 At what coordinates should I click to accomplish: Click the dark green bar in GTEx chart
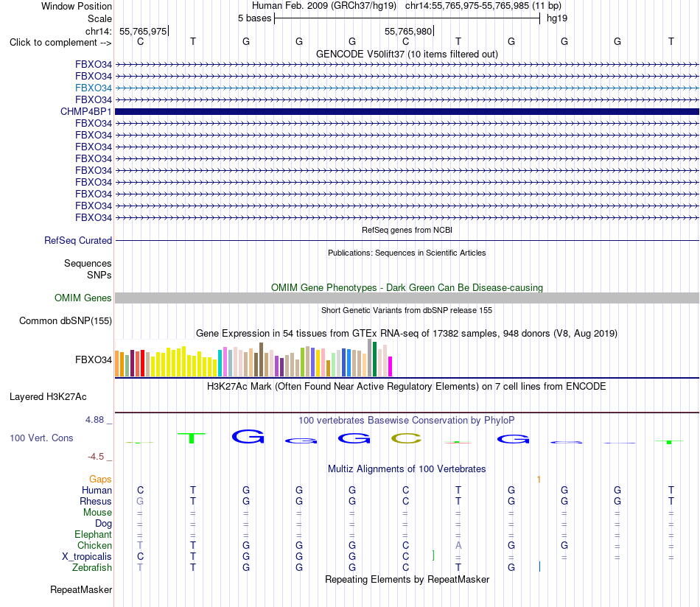tap(374, 359)
